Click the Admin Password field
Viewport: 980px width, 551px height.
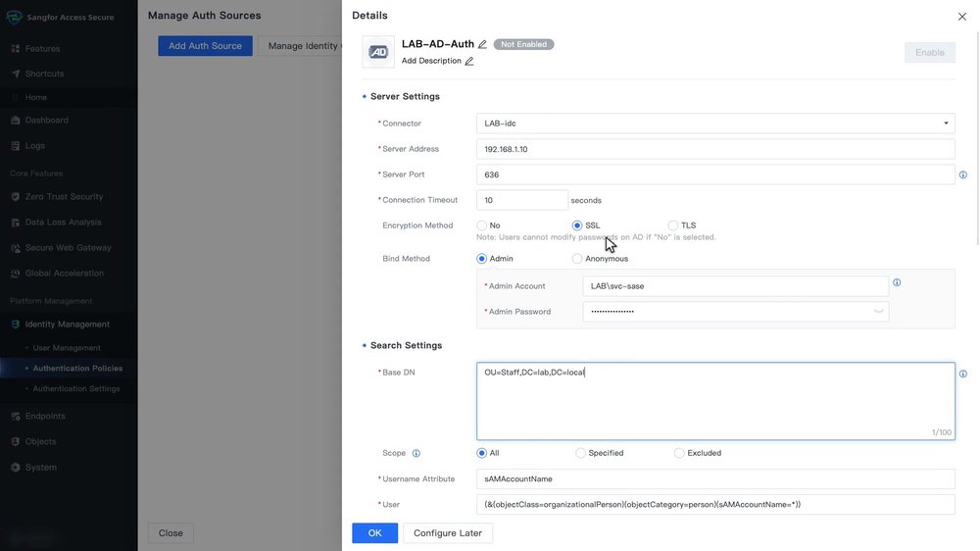736,312
